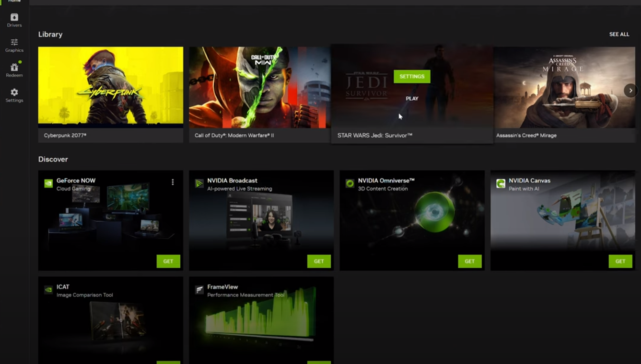The image size is (641, 364).
Task: Get NVIDIA Broadcast with its GET button
Action: click(x=319, y=261)
